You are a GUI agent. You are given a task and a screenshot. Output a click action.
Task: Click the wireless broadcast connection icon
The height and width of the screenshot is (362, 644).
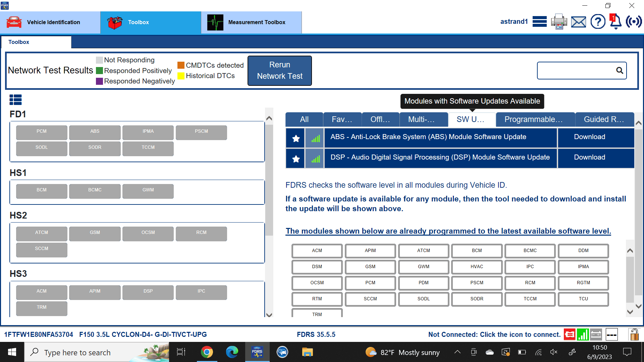pyautogui.click(x=634, y=22)
